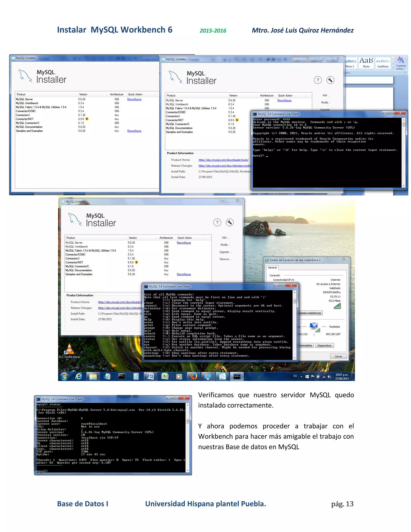Select MySQL Workbench row in installer over wallpaper
Screen dimensions: 411x532
[x=138, y=247]
